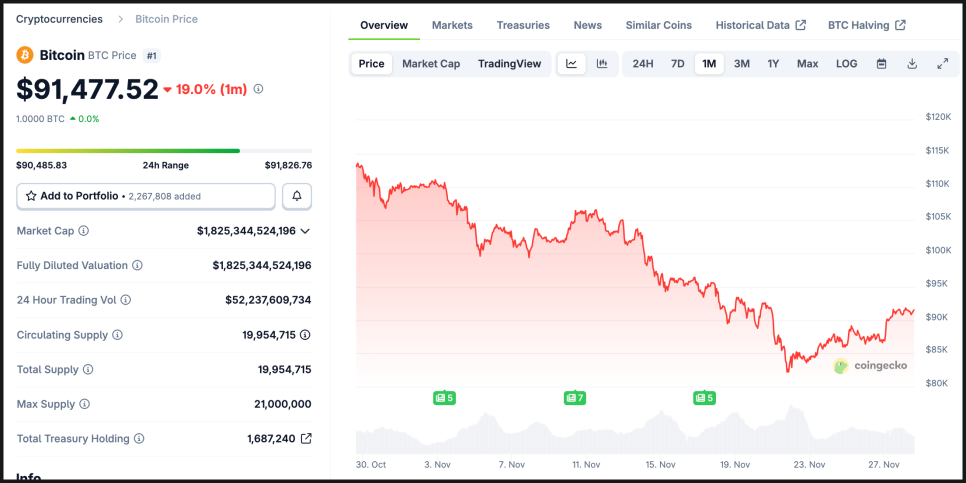Go to the Historical Data tab

click(760, 25)
